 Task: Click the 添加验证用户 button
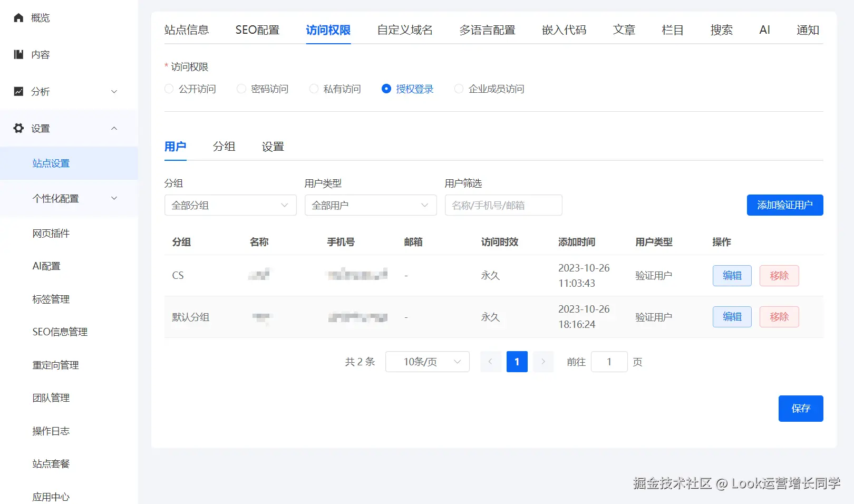pyautogui.click(x=785, y=205)
